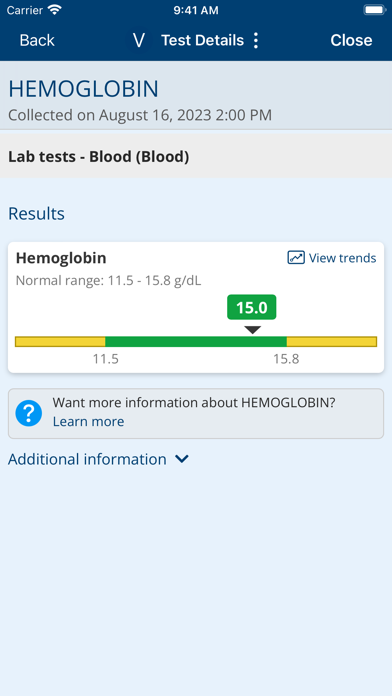This screenshot has height=696, width=392.
Task: Tap the Test Details title
Action: click(202, 40)
